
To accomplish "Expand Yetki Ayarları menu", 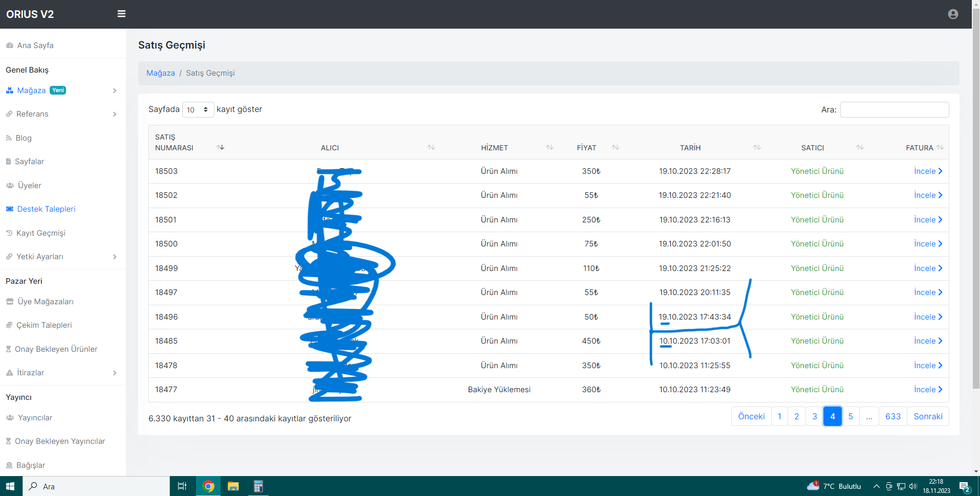I will tap(62, 257).
